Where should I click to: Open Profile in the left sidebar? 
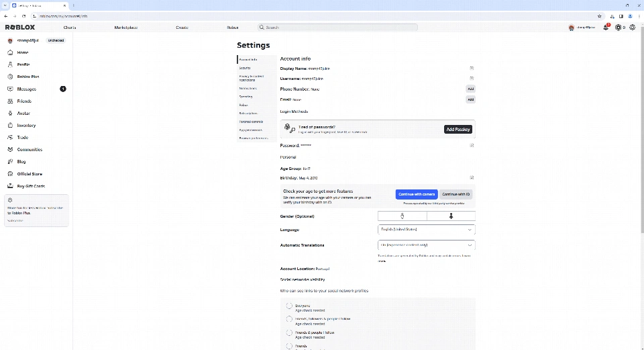click(23, 64)
